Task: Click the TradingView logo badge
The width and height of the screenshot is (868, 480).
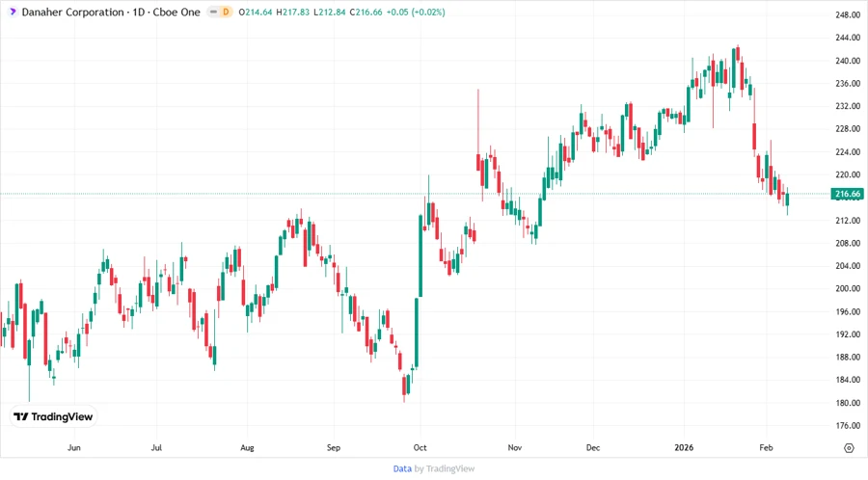Action: coord(53,417)
